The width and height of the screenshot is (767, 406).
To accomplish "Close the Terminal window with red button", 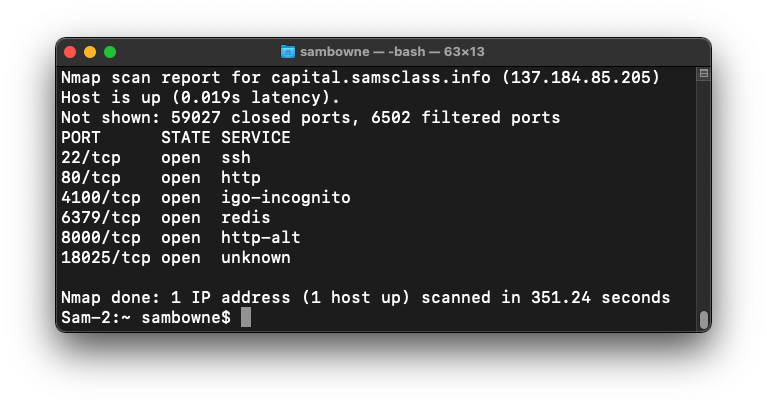I will click(x=70, y=52).
